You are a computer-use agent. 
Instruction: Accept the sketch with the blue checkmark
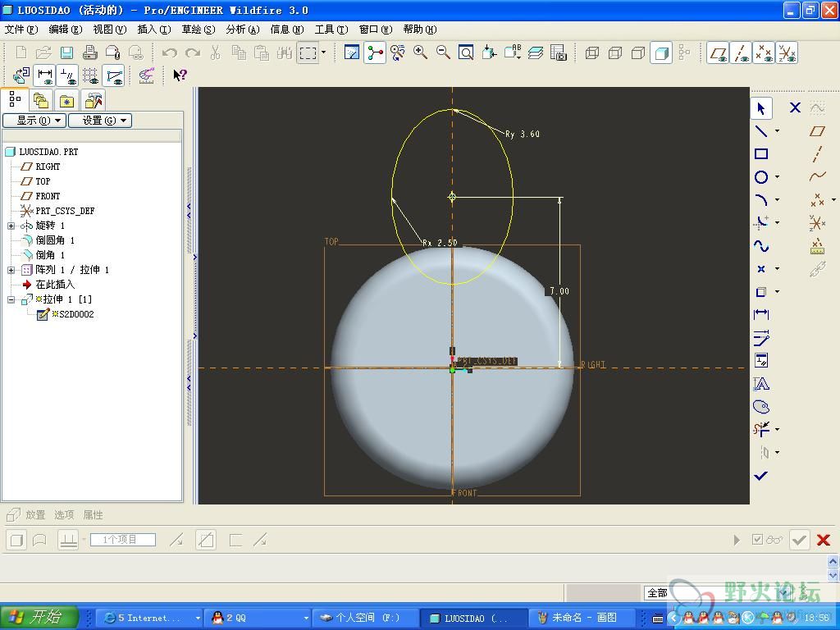click(x=760, y=475)
